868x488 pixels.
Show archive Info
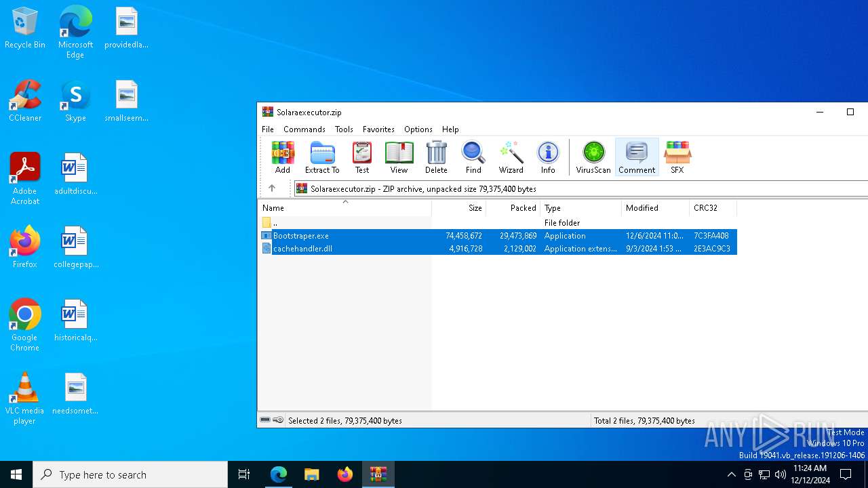(x=548, y=157)
